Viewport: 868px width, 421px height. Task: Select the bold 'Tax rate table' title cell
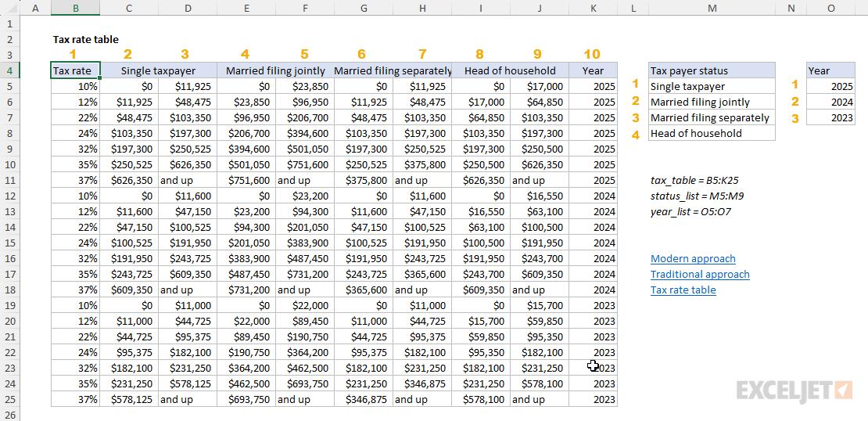[86, 39]
